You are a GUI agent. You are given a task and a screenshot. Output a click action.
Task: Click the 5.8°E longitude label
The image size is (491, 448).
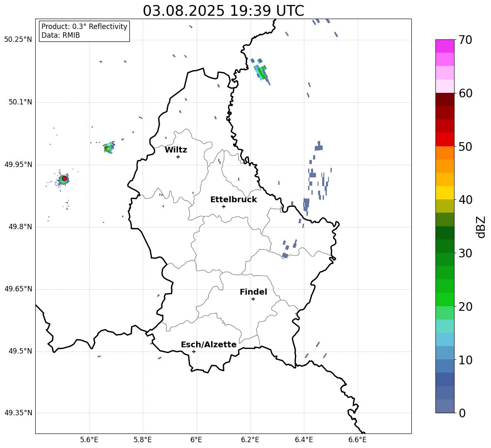pyautogui.click(x=143, y=440)
